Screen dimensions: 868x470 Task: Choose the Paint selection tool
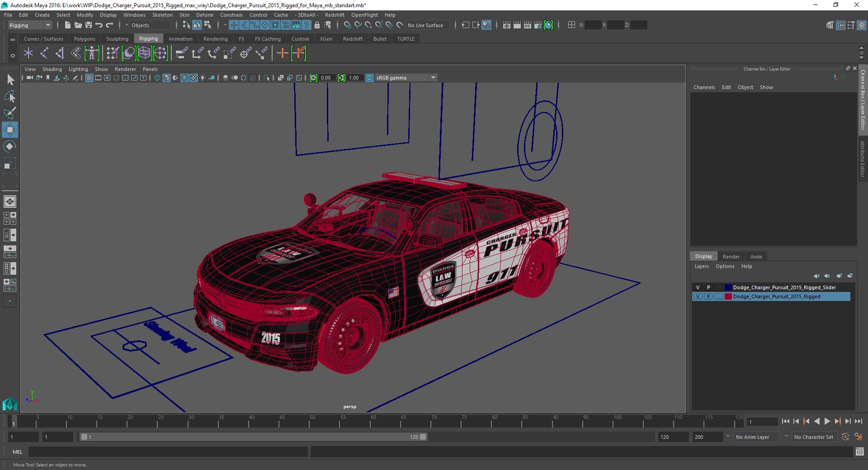coord(10,113)
